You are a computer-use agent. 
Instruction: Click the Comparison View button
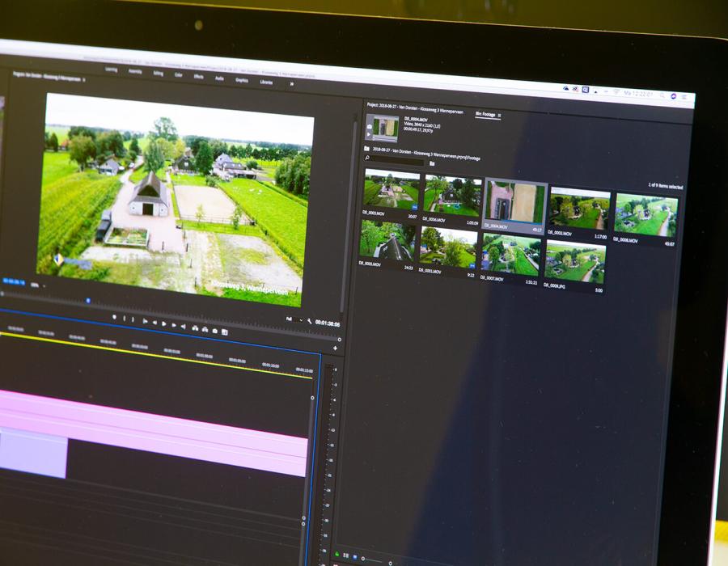tap(225, 332)
